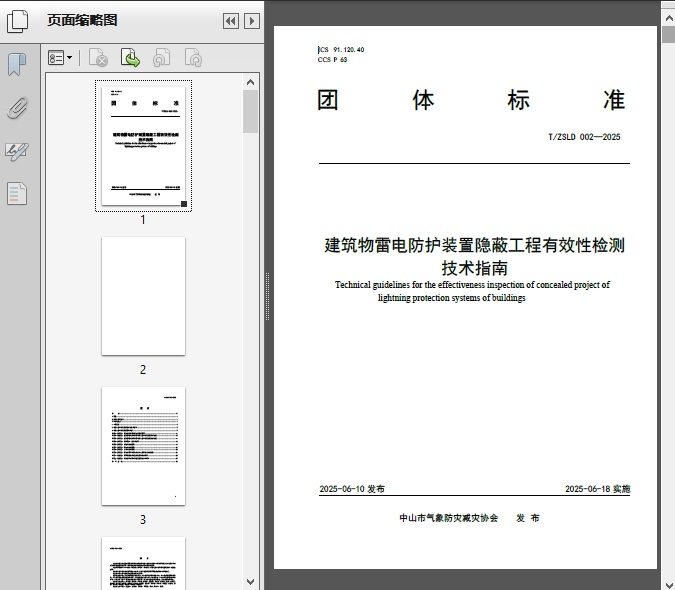Collapse the navigation pane with double-arrow button

[x=231, y=21]
